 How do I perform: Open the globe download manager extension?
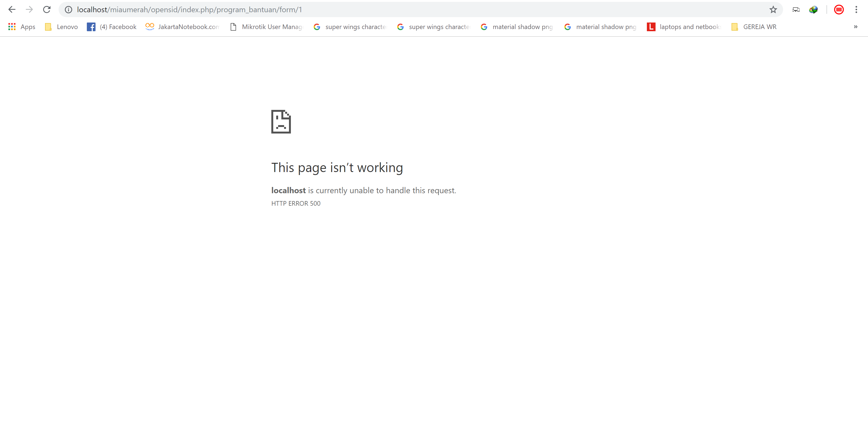pos(813,9)
